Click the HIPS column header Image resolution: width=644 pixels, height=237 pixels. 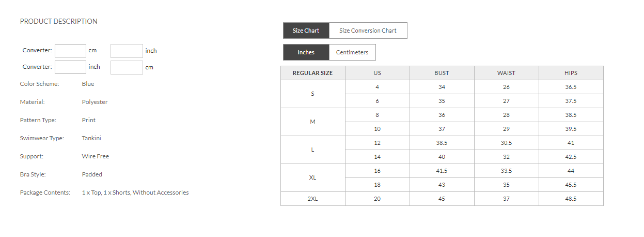pos(571,73)
